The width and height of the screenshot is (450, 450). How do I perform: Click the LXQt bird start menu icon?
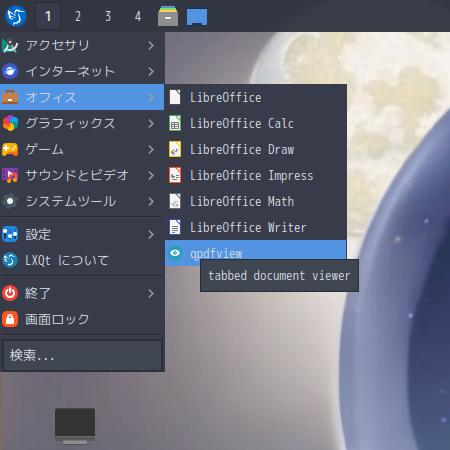pyautogui.click(x=16, y=16)
